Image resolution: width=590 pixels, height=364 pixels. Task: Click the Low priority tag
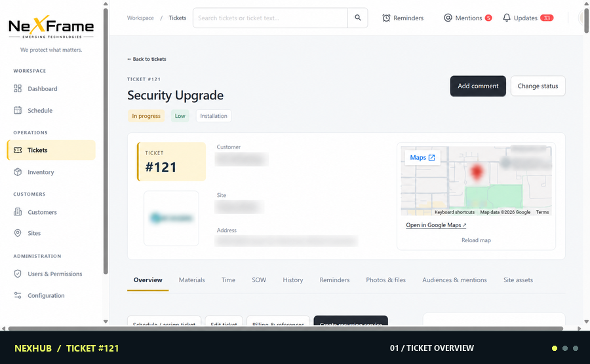(x=180, y=116)
